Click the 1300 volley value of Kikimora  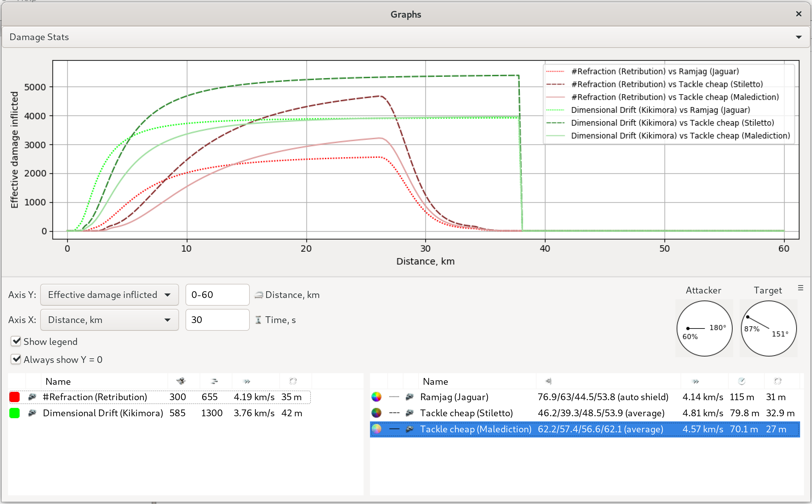tap(212, 413)
